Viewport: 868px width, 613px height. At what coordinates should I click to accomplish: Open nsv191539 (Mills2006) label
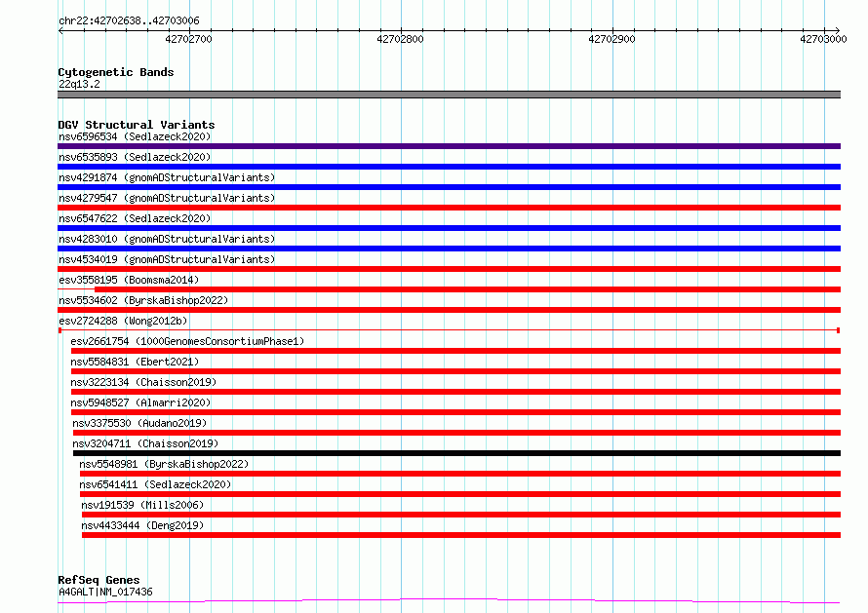point(142,505)
